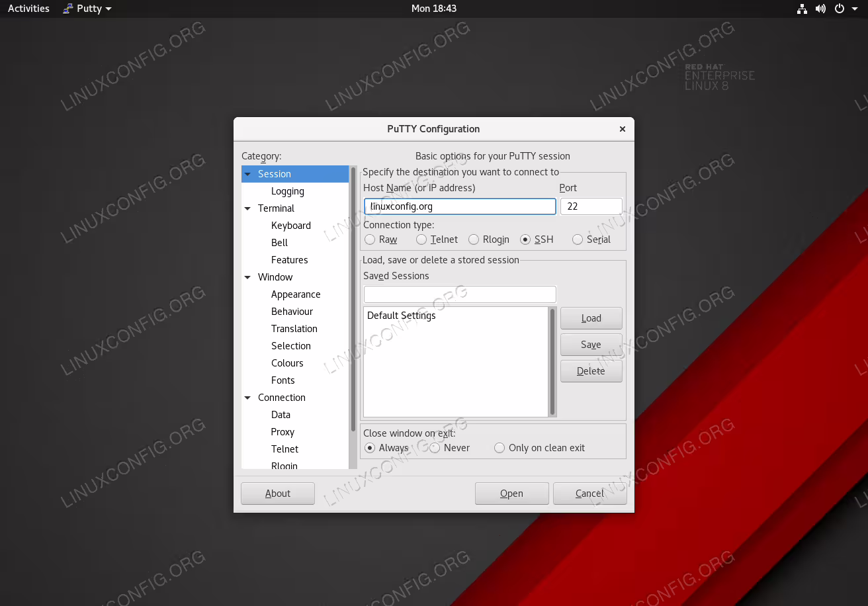Click the Save session button
This screenshot has height=606, width=868.
tap(591, 345)
